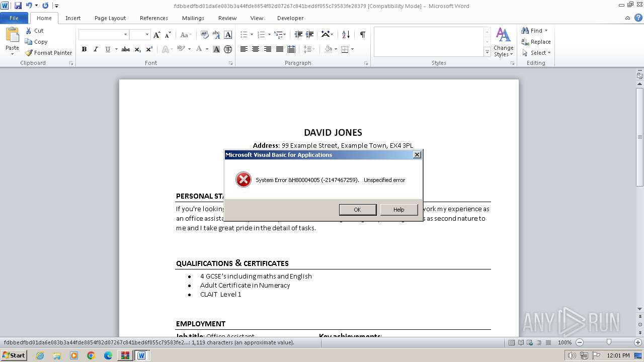Click the Sort icon
The image size is (644, 362).
click(x=346, y=35)
